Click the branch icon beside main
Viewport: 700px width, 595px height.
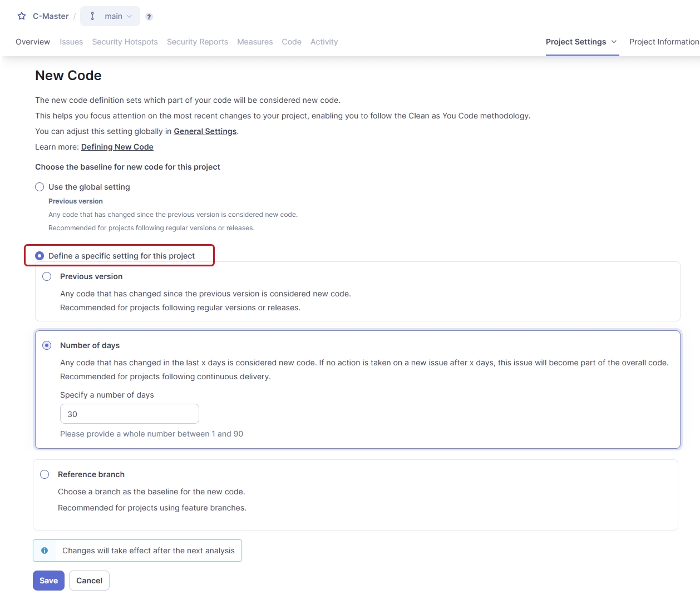[93, 16]
